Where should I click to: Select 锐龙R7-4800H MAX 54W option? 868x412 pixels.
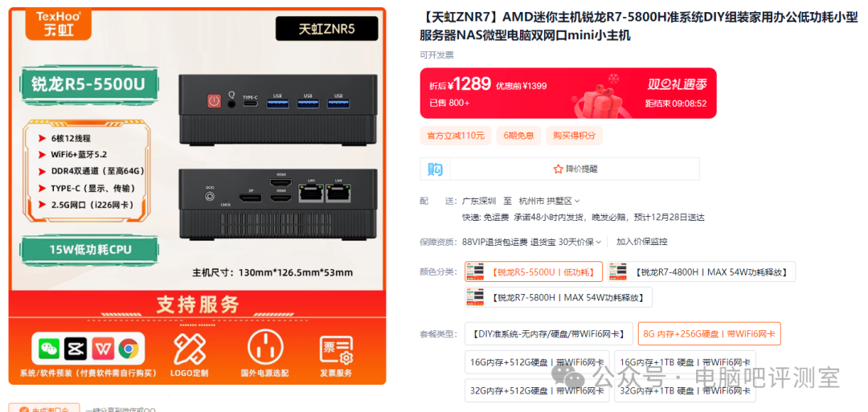click(x=702, y=271)
